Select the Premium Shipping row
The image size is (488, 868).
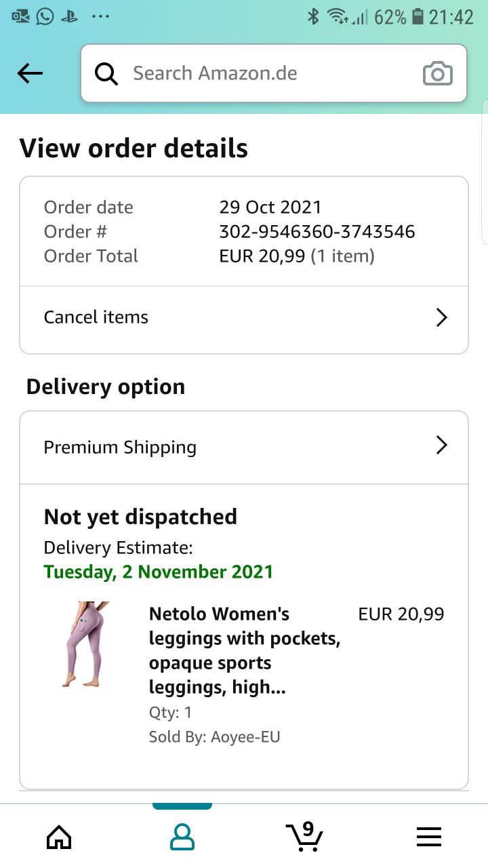click(121, 448)
